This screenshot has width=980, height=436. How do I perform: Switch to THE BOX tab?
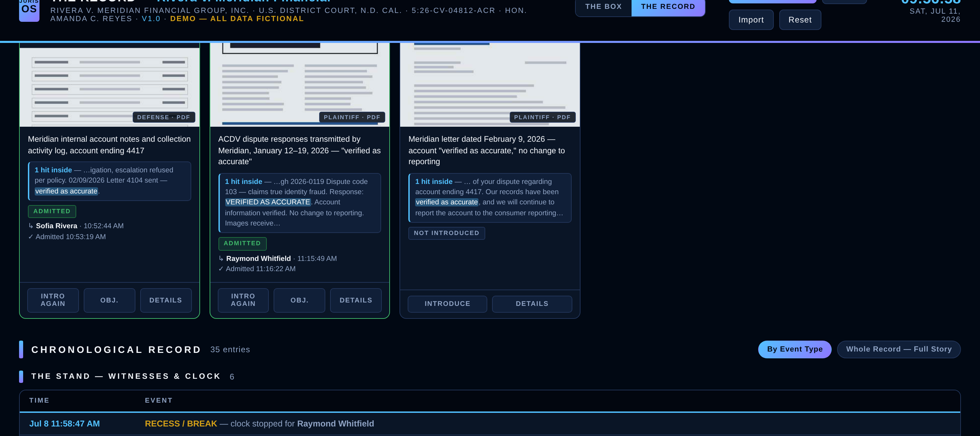click(603, 7)
